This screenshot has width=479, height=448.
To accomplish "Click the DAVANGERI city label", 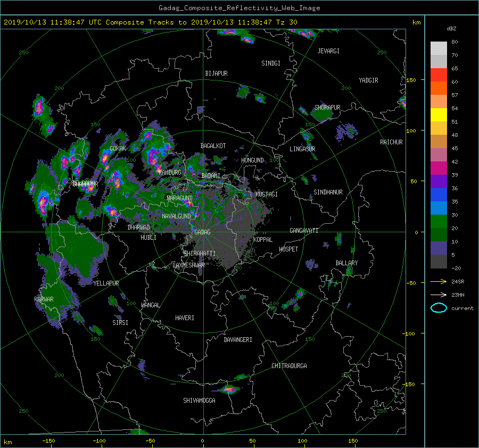I will tap(238, 340).
